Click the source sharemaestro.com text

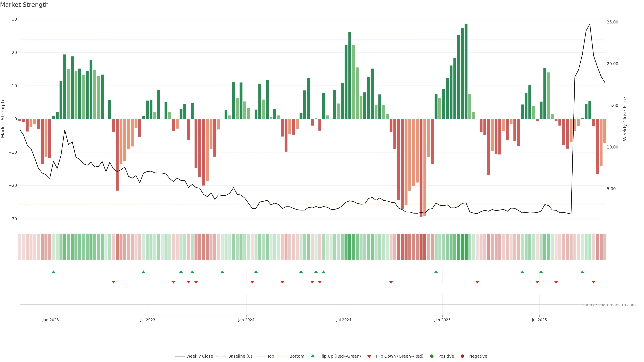(x=609, y=305)
